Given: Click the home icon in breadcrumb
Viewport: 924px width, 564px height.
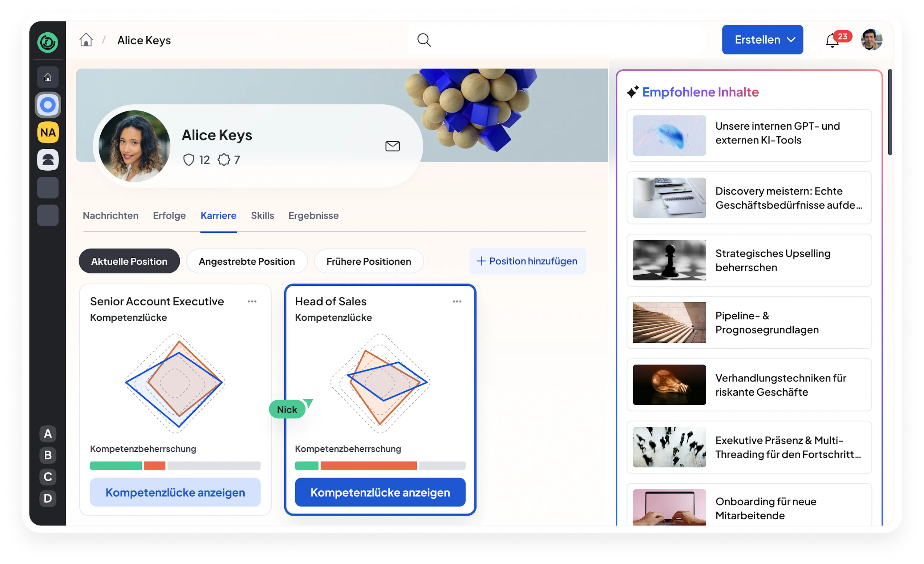Looking at the screenshot, I should [x=86, y=40].
